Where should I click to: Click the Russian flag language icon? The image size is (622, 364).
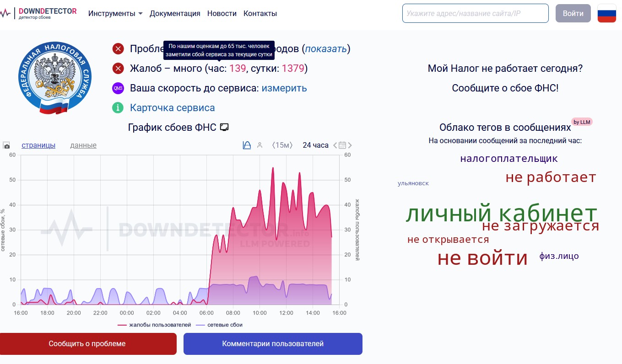(x=606, y=13)
